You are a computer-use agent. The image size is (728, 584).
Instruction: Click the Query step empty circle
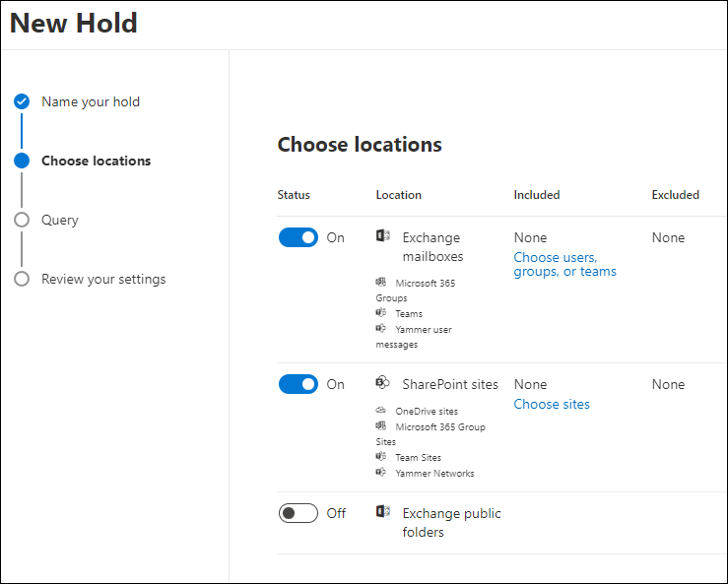click(x=22, y=220)
